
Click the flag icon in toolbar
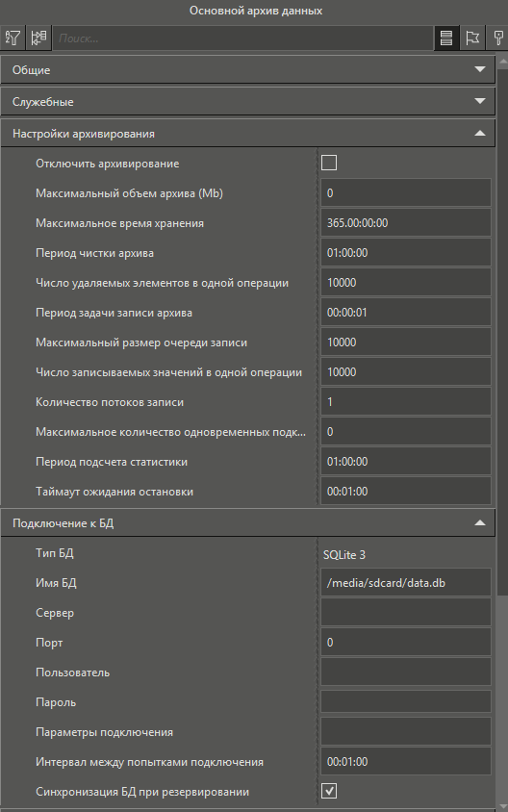472,38
